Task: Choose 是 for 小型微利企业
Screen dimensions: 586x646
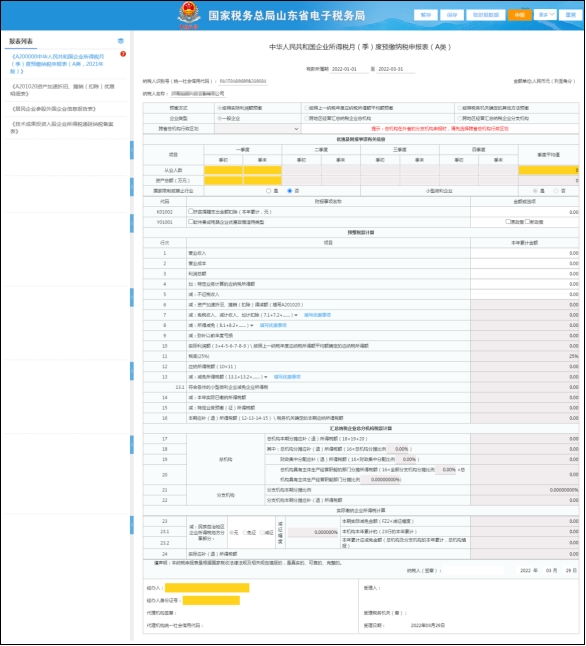Action: coord(535,191)
